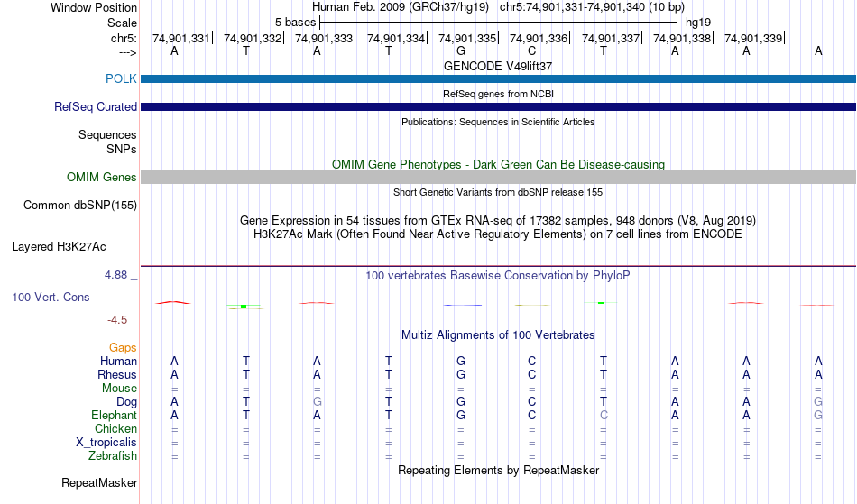Click the GTEx Gene Expression track title
The image size is (857, 504).
click(x=498, y=221)
